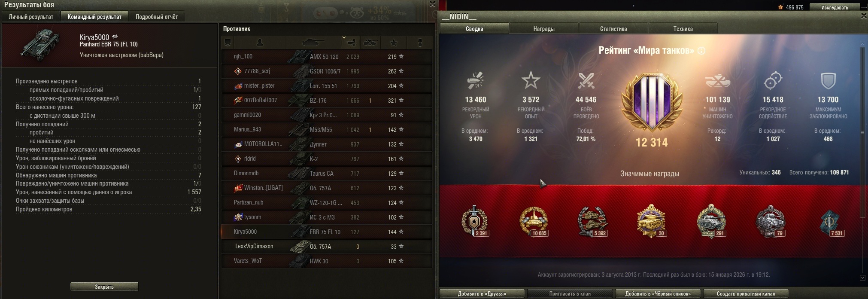This screenshot has width=868, height=299.
Task: Sort enemy list by vehicle tank icon
Action: [313, 43]
